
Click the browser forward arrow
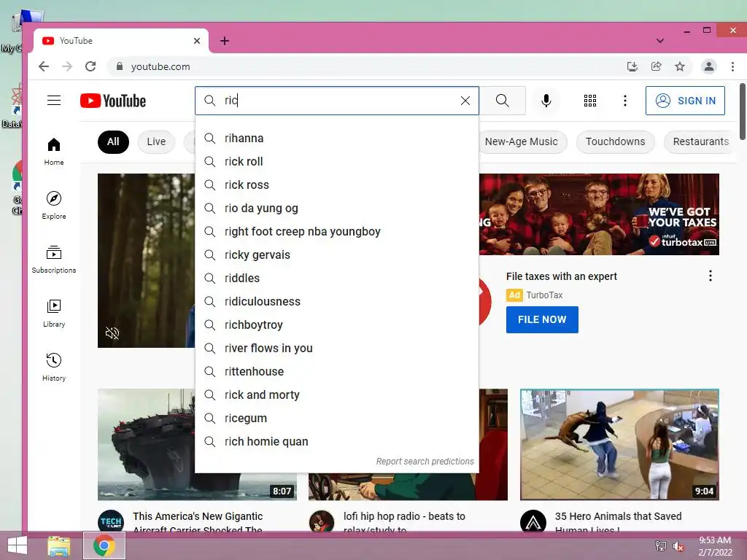(x=67, y=66)
